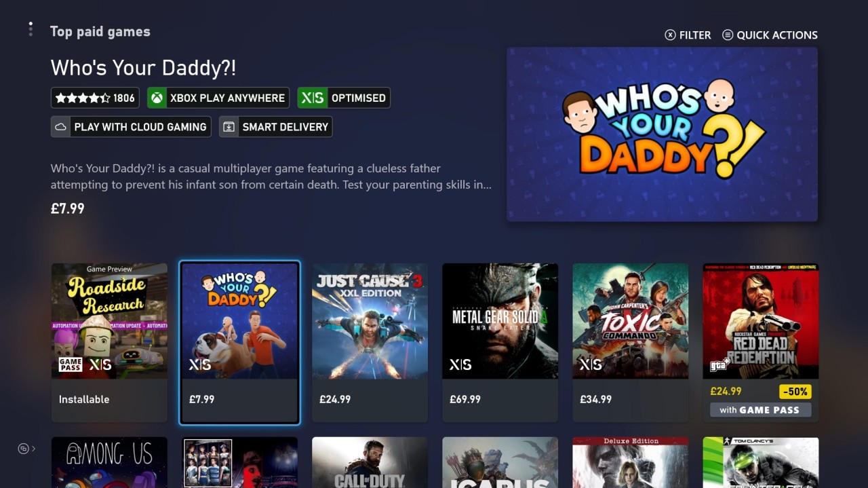Open Just Cause 3 XXL Edition tile

370,343
